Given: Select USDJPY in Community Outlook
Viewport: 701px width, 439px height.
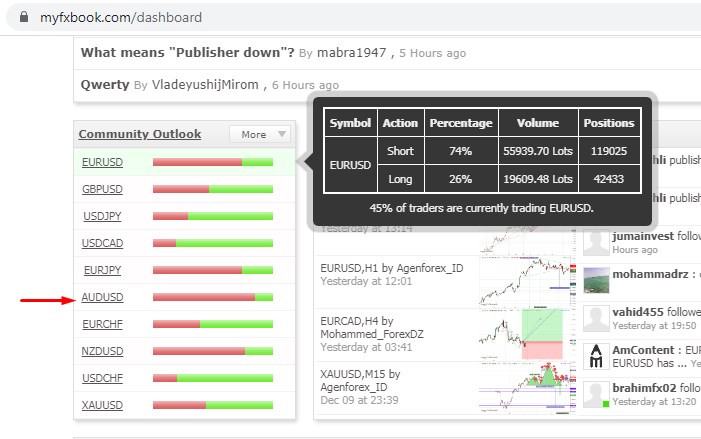Looking at the screenshot, I should point(102,216).
